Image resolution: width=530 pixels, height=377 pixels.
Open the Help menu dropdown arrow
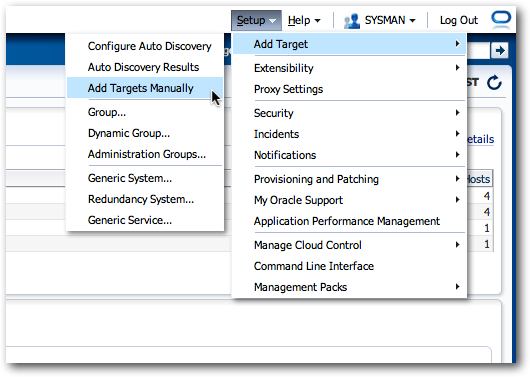tap(317, 21)
